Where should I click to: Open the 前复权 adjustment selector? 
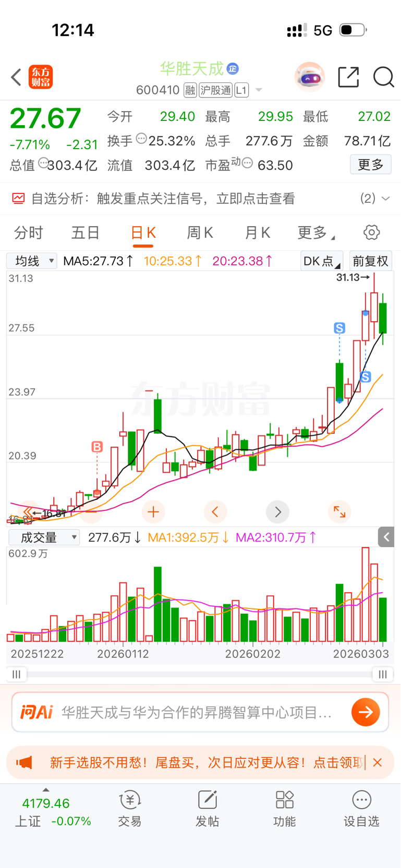pyautogui.click(x=371, y=261)
